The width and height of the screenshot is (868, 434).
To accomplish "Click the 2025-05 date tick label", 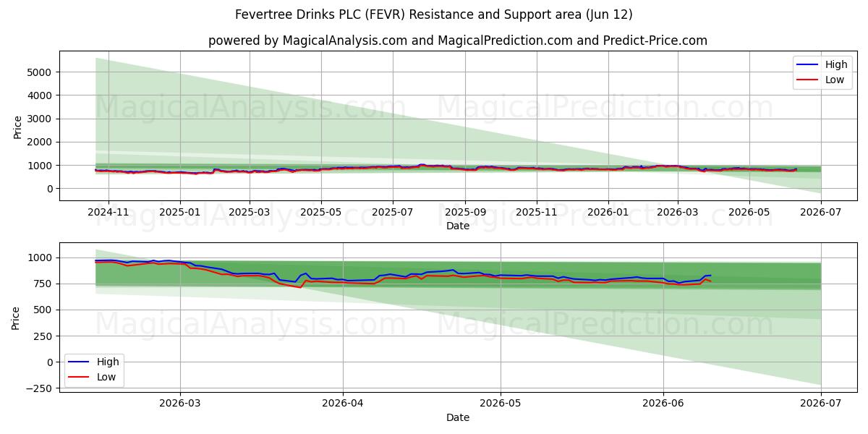I will (321, 211).
